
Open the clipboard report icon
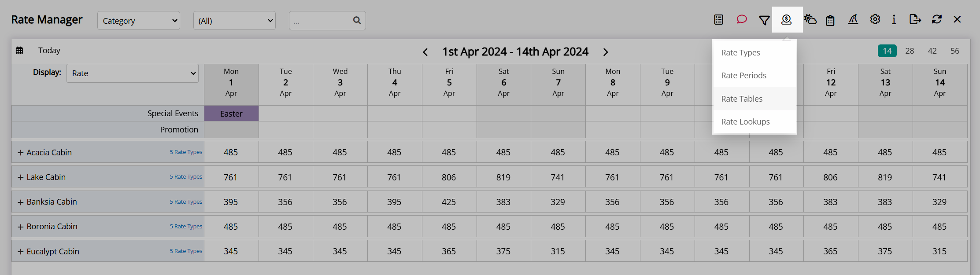830,20
